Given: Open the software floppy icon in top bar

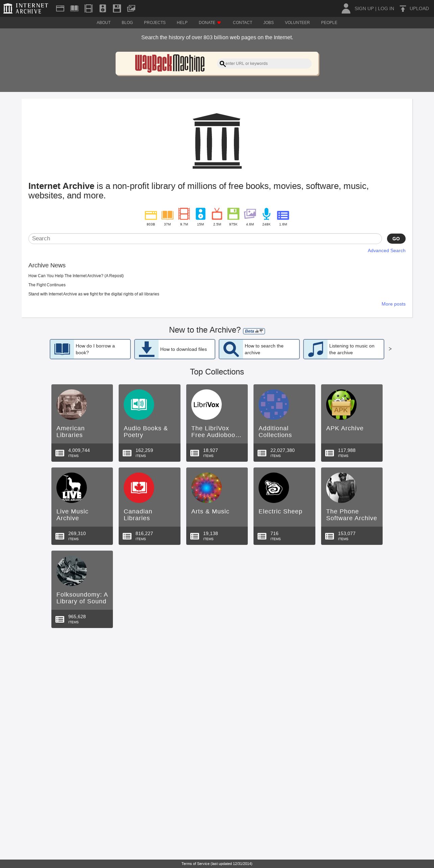Looking at the screenshot, I should tap(117, 8).
